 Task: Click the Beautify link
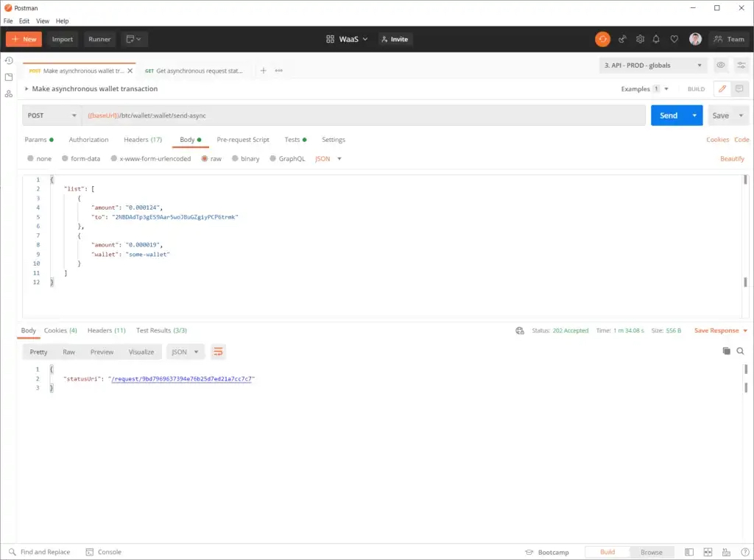732,159
